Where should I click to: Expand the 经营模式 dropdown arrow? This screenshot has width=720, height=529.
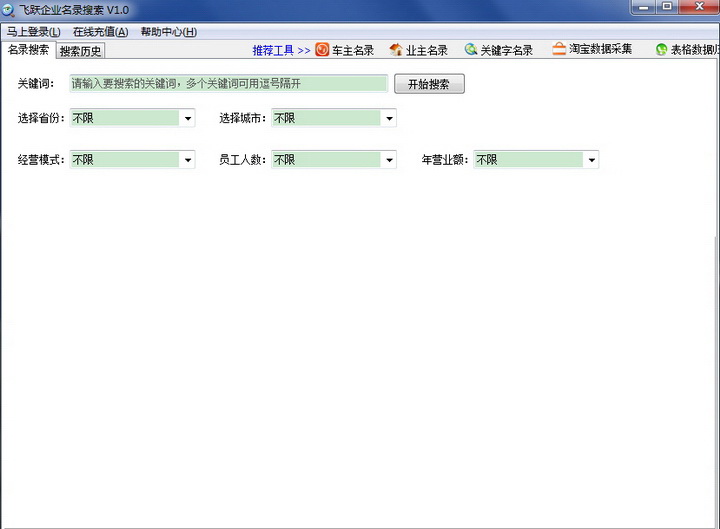tap(188, 160)
